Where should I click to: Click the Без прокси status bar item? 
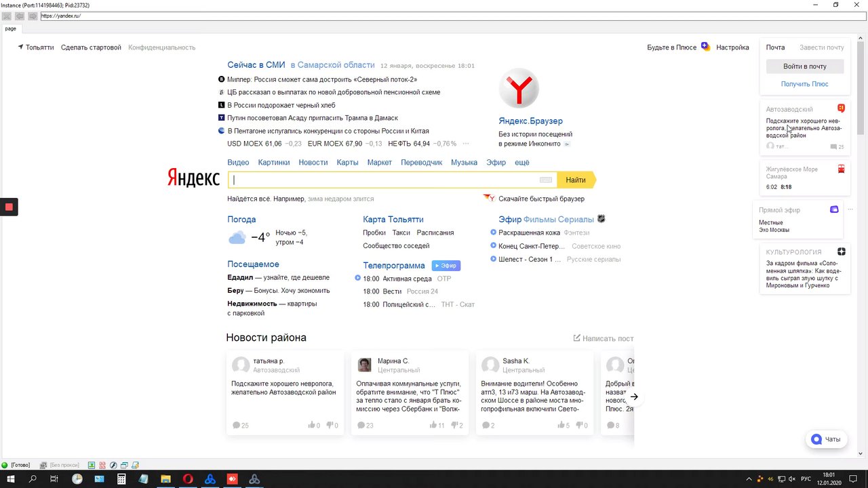(60, 465)
